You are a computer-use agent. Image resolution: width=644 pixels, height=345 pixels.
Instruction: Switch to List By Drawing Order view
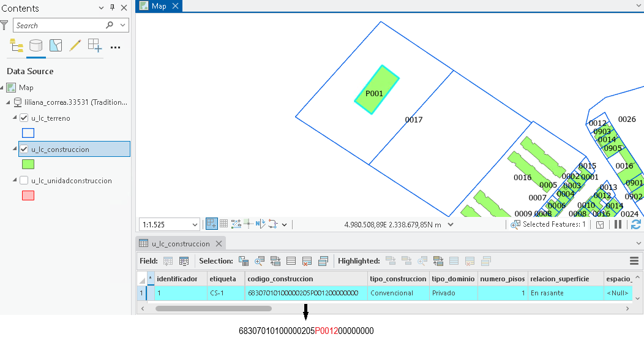[x=17, y=45]
